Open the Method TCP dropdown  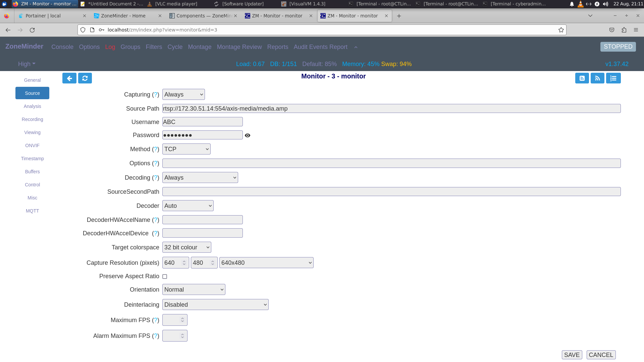pos(186,149)
